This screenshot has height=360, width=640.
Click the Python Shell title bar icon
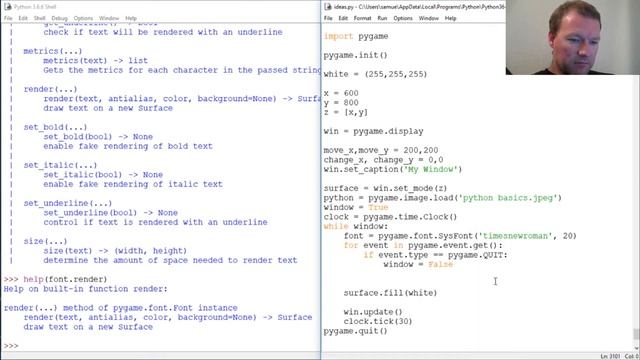[x=7, y=7]
